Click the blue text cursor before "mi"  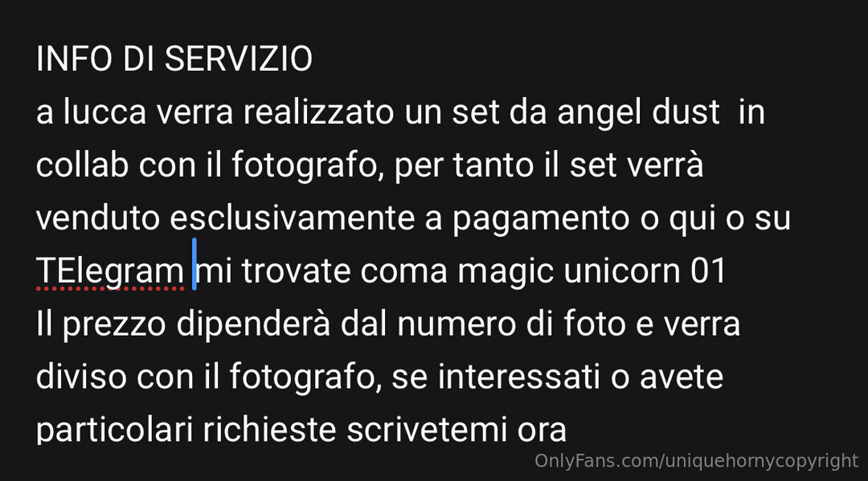(194, 264)
